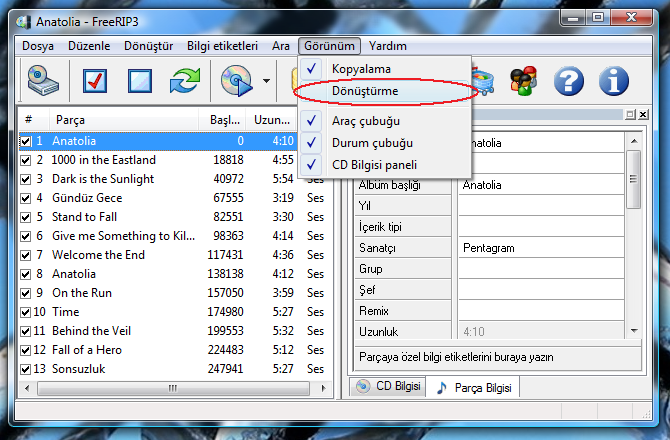Select track 12 Fall of a Hero row
This screenshot has width=670, height=440.
click(175, 350)
